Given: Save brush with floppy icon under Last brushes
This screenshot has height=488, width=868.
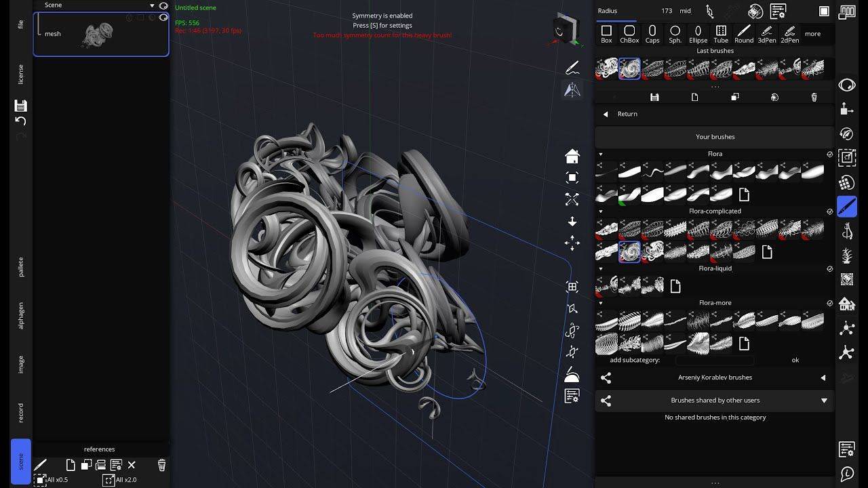Looking at the screenshot, I should 654,98.
